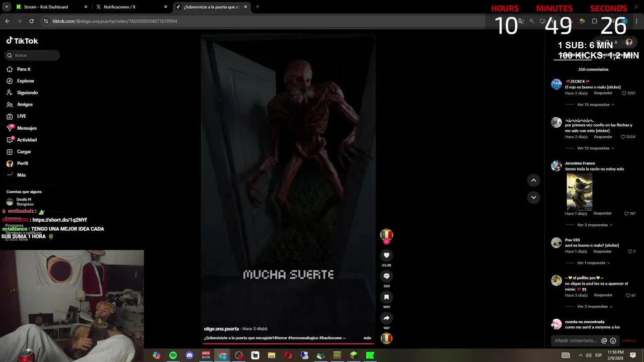Screen dimensions: 644x362
Task: Expand Ver 12 respuestas
Action: 596,148
